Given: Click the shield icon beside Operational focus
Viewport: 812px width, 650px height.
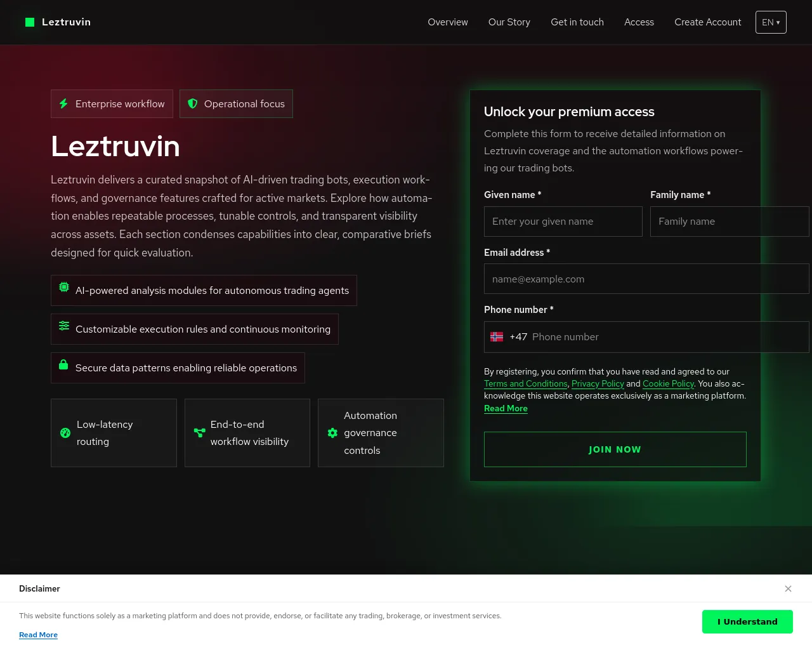Looking at the screenshot, I should click(x=193, y=103).
